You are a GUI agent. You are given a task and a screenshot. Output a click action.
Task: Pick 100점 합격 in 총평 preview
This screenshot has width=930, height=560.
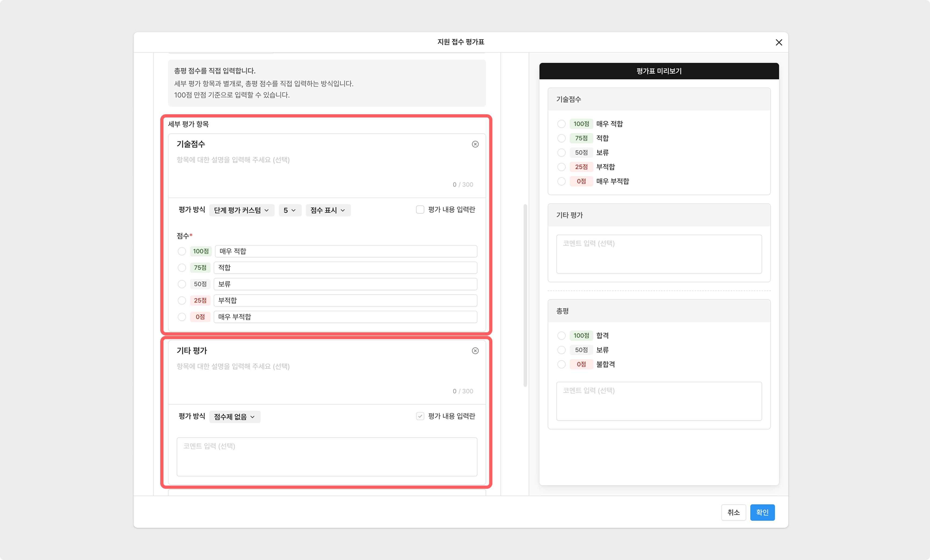tap(561, 336)
